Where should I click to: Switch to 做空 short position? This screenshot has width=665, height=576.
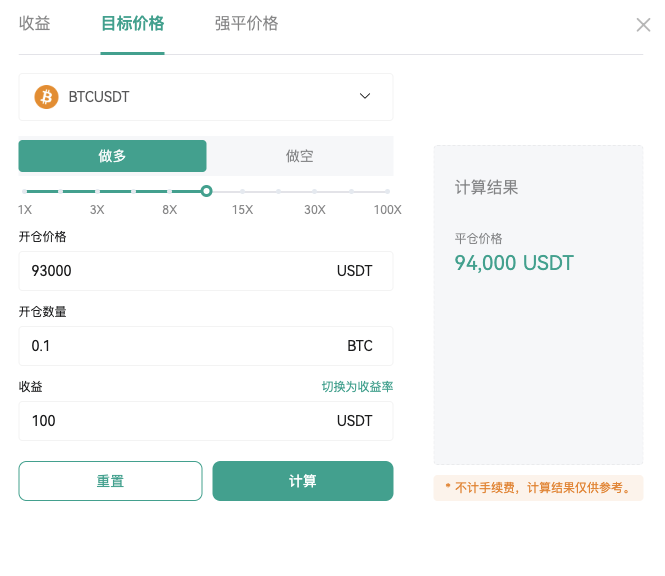[299, 156]
